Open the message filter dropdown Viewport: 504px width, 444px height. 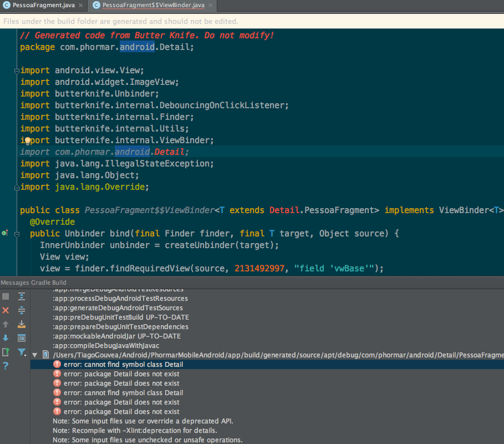[x=21, y=351]
